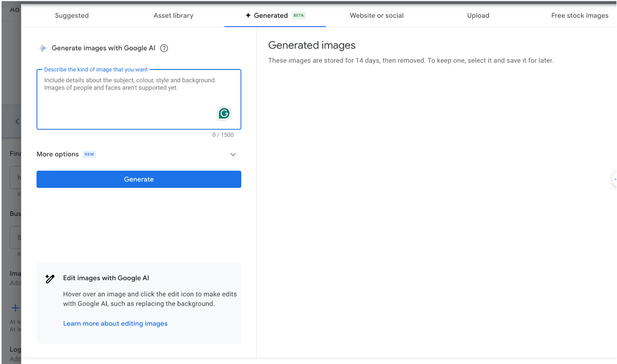Click the blue plus icon in background
The width and height of the screenshot is (617, 364).
[x=15, y=308]
